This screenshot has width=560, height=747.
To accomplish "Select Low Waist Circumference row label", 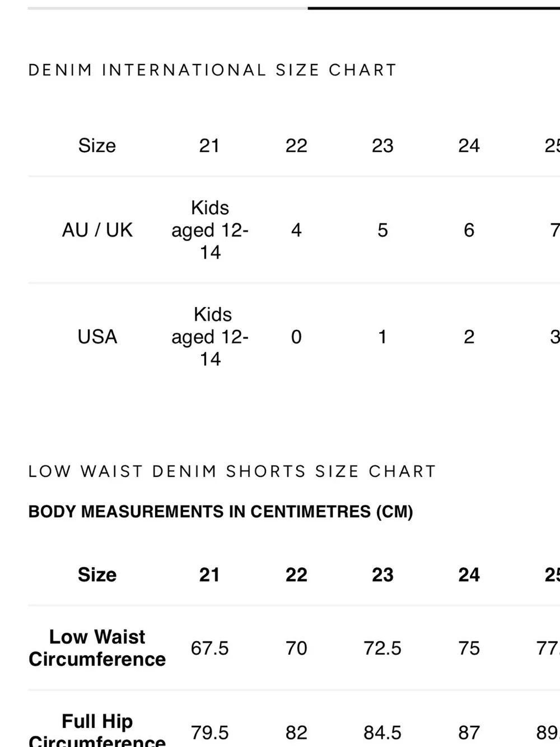I will tap(97, 648).
